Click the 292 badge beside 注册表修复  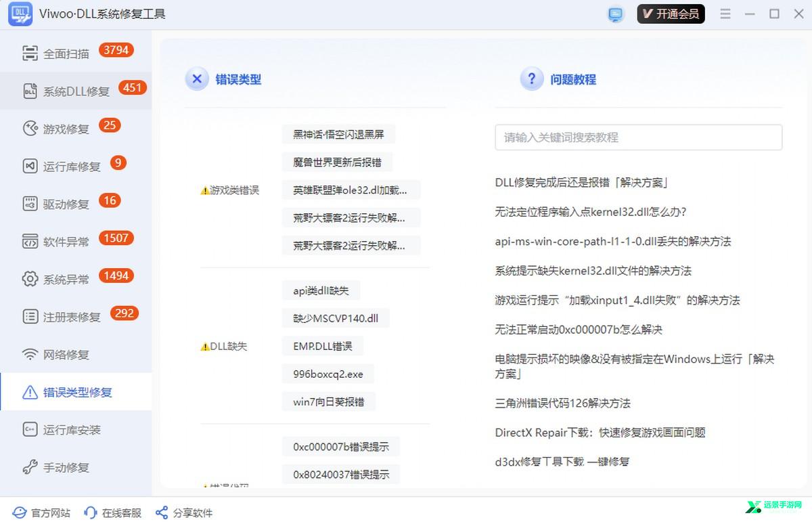124,313
